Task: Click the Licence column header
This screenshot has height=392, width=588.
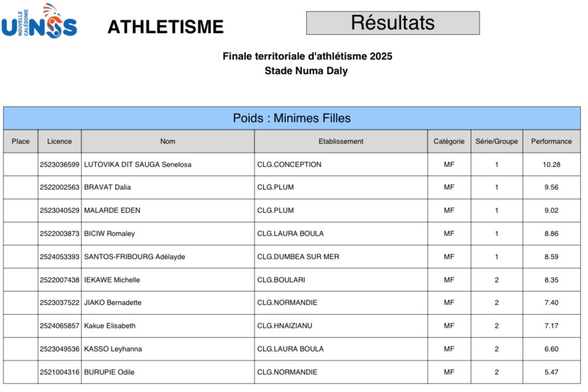Action: click(59, 141)
